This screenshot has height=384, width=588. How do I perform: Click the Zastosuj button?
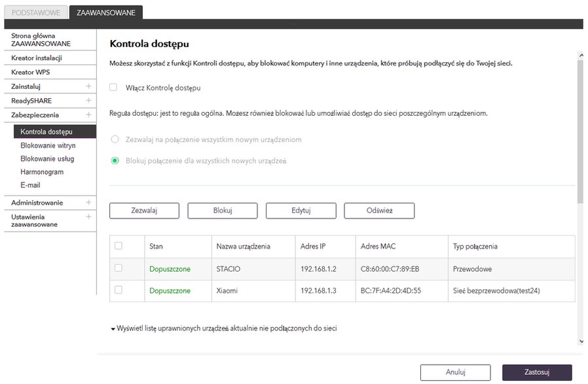[x=537, y=372]
